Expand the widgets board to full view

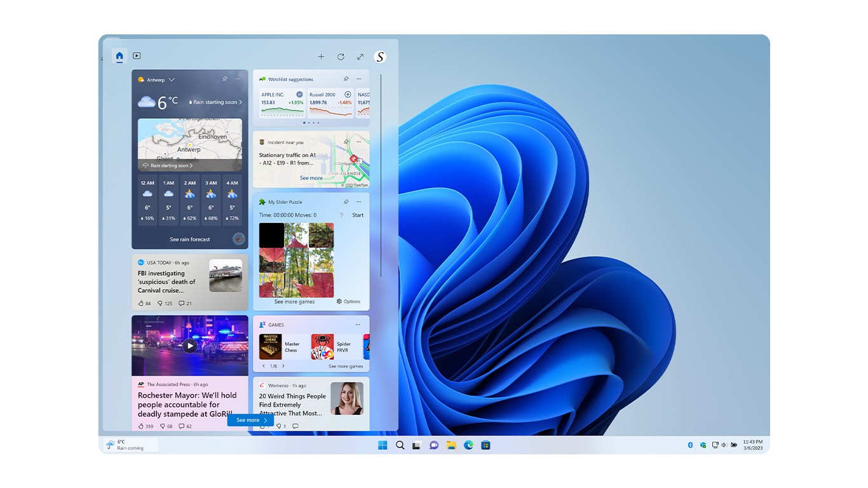(x=360, y=57)
